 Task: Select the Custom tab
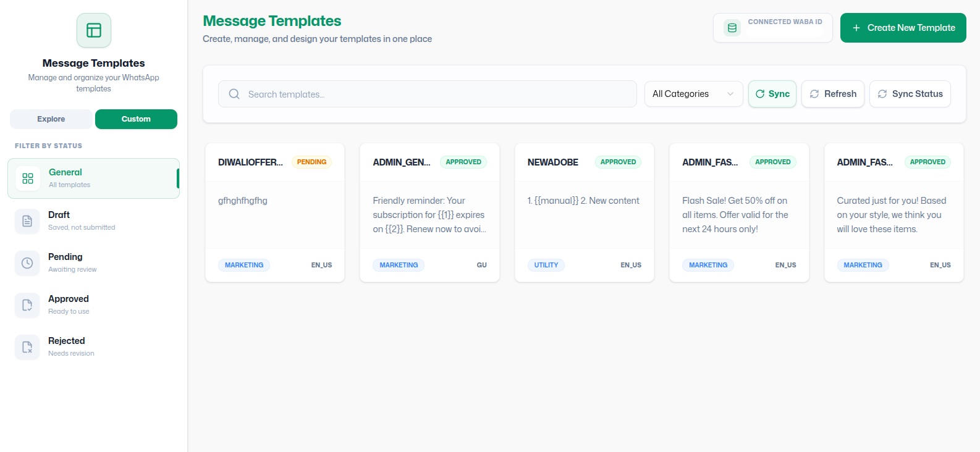pyautogui.click(x=136, y=119)
